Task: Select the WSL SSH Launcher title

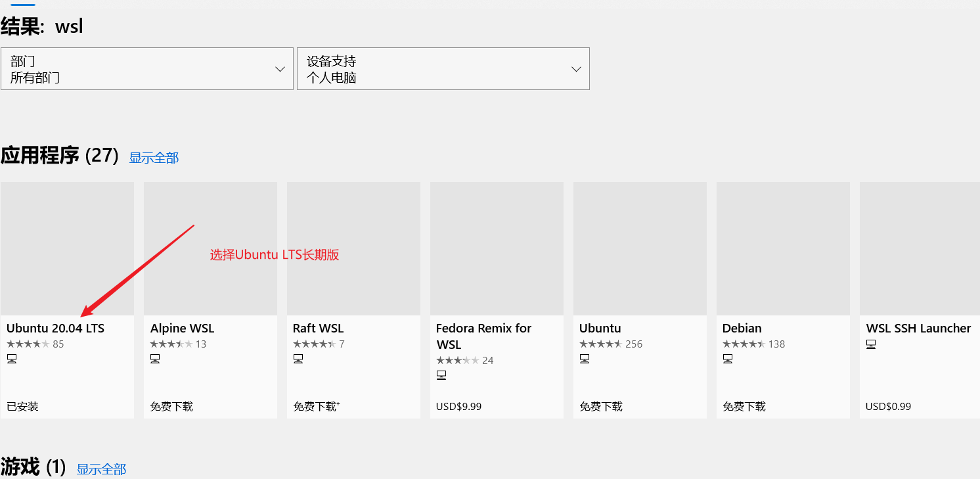Action: [x=918, y=329]
